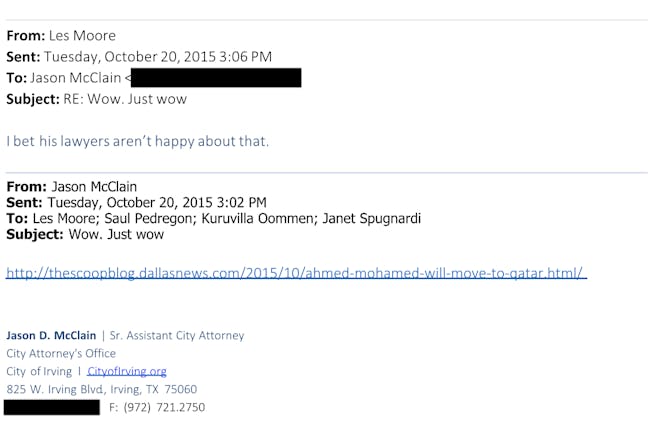Click the title Sr. Assistant City Attorney
The image size is (650, 440).
[x=177, y=335]
